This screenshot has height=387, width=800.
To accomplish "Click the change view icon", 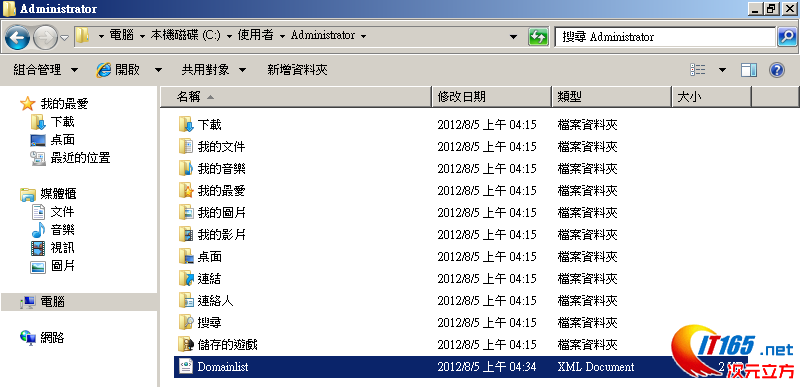I will pos(697,70).
